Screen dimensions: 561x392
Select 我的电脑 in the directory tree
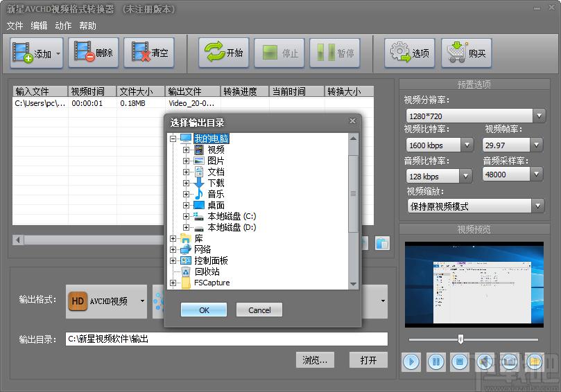(211, 139)
